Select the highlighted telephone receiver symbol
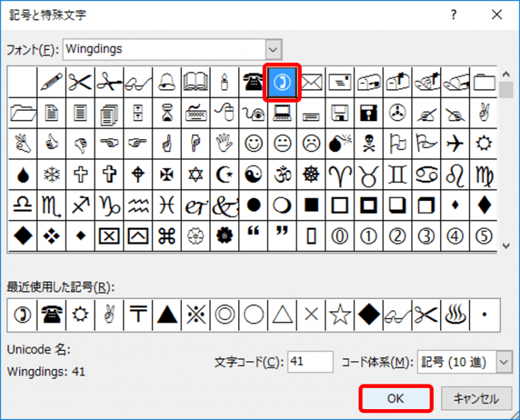This screenshot has height=420, width=520. tap(282, 82)
